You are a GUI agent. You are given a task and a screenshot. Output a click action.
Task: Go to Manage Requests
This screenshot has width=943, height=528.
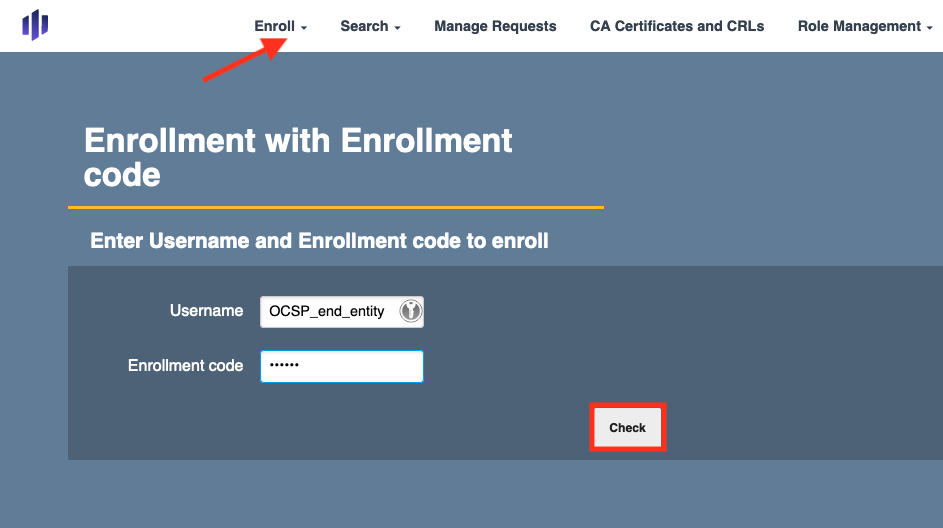point(495,26)
